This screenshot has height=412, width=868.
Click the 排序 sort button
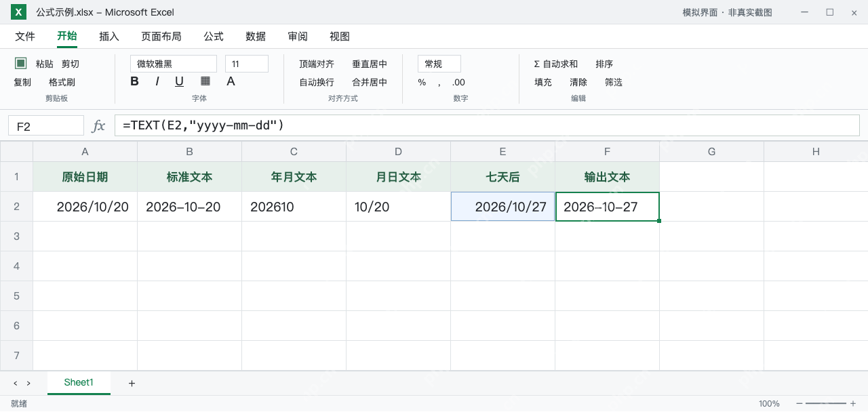coord(604,64)
